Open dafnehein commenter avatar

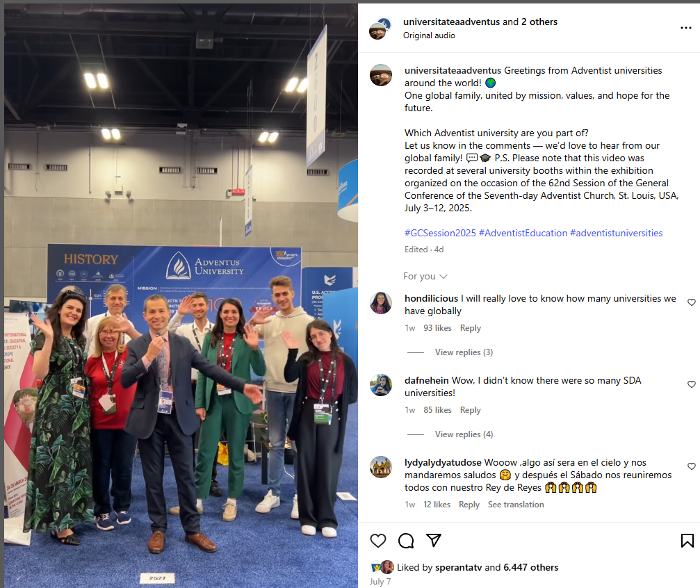(381, 385)
